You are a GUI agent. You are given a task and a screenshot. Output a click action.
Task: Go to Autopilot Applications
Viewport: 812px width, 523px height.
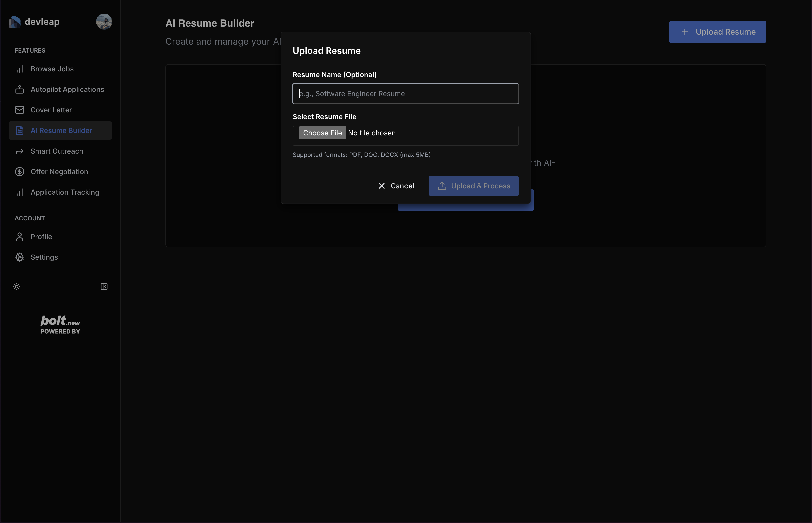pos(67,90)
